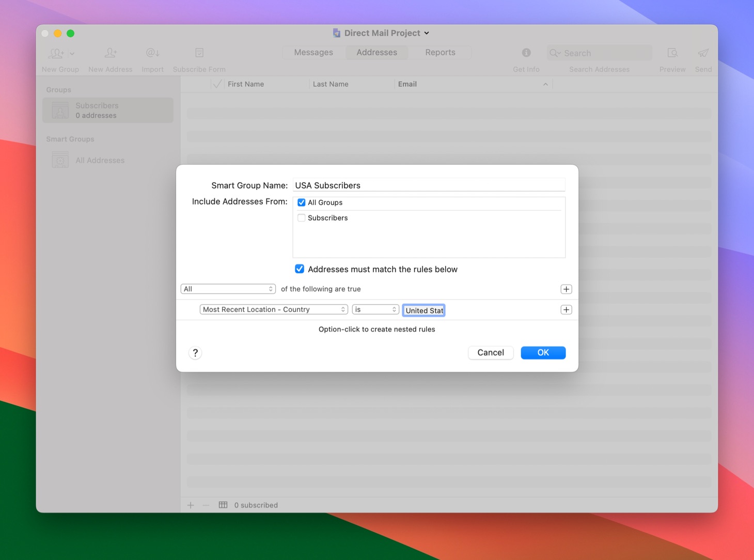Click the Preview toolbar icon
Viewport: 754px width, 560px height.
click(x=672, y=53)
